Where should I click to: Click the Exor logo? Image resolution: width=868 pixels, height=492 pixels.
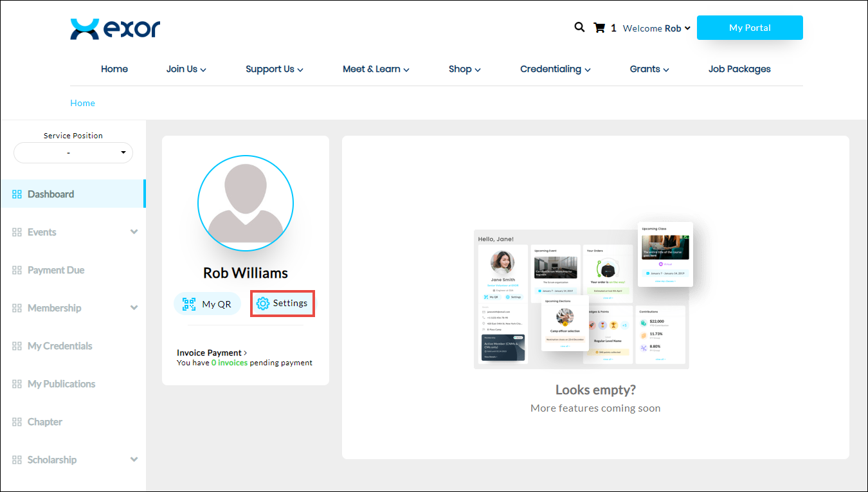pyautogui.click(x=115, y=29)
